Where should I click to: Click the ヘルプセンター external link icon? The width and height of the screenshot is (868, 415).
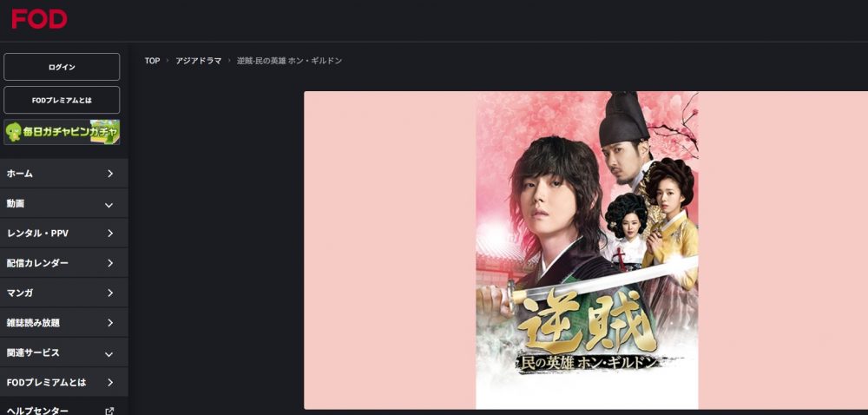pyautogui.click(x=109, y=412)
